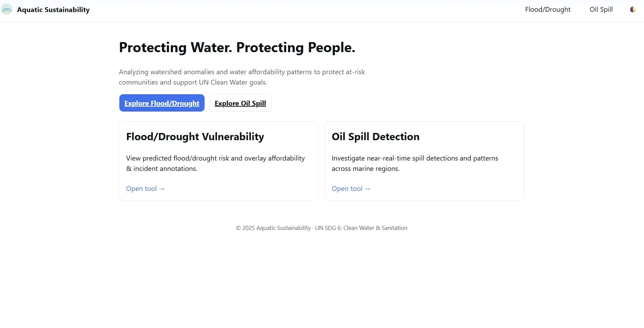
Task: Open Oil Spill from the top navigation
Action: (x=601, y=9)
